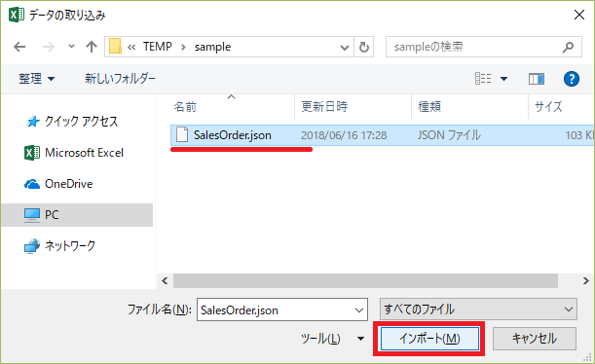Image resolution: width=595 pixels, height=364 pixels.
Task: Select PC in the sidebar
Action: click(77, 215)
